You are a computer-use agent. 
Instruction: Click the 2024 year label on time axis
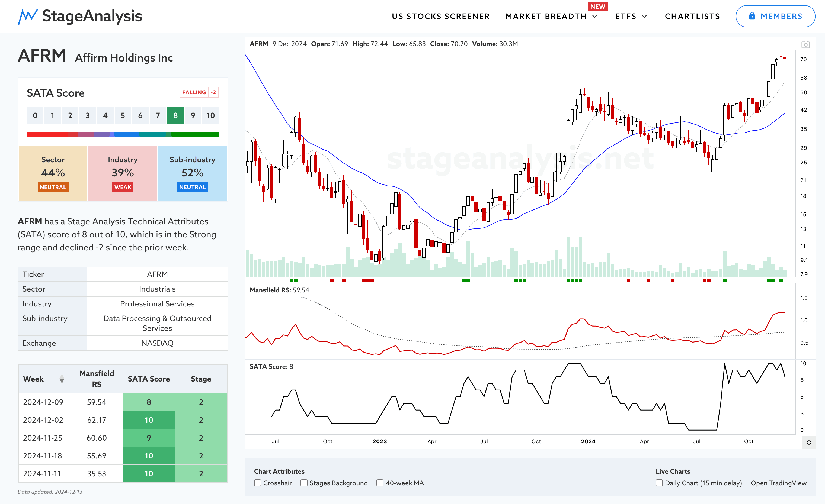pyautogui.click(x=588, y=441)
